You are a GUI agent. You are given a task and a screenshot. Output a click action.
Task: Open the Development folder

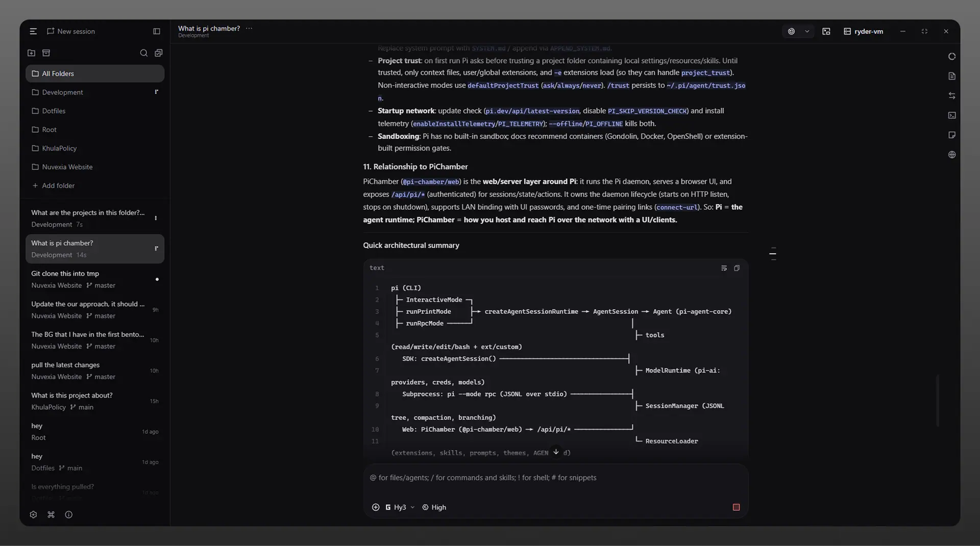pyautogui.click(x=95, y=92)
